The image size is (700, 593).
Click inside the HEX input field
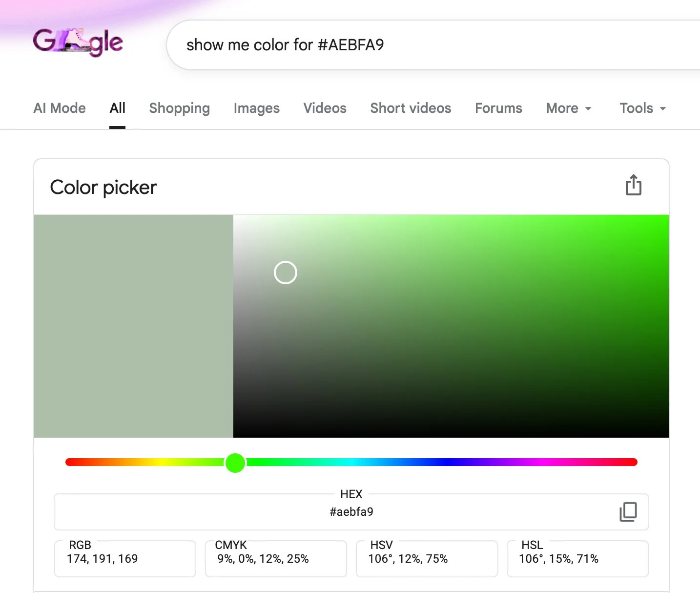[351, 512]
